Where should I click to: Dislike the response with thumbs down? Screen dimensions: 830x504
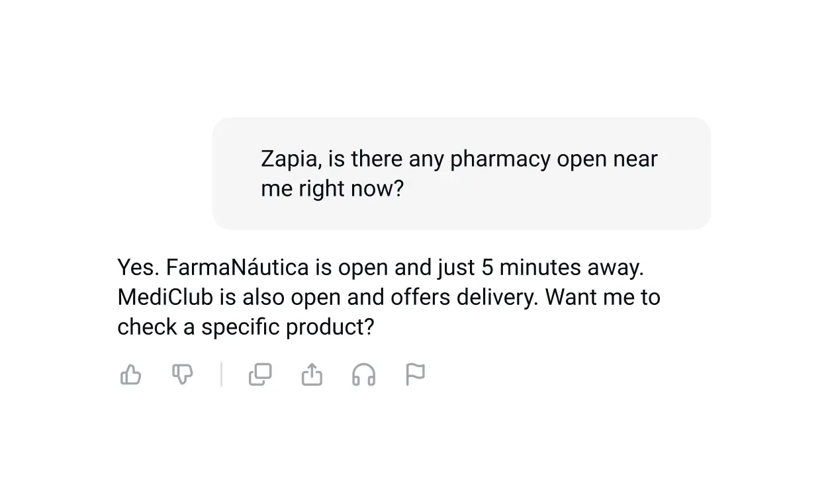point(182,375)
